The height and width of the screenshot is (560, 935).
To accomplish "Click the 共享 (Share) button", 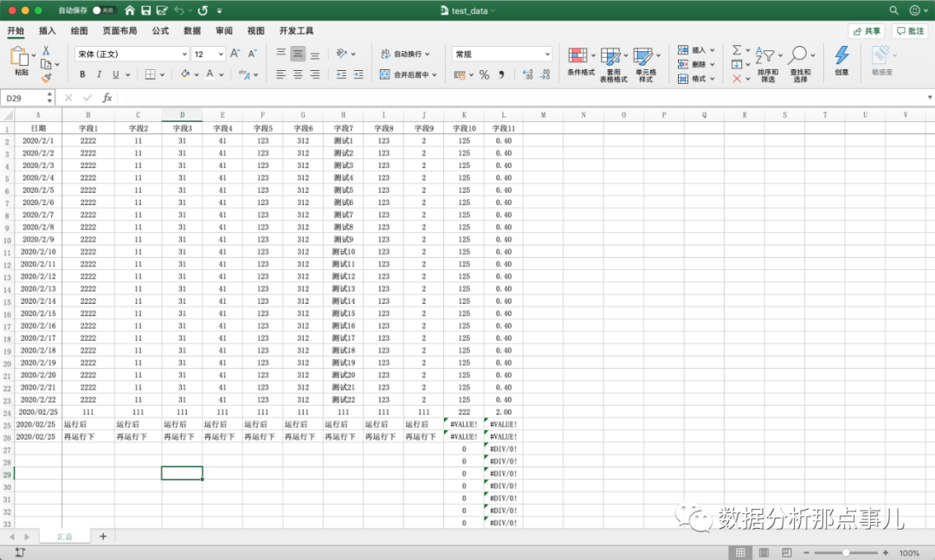I will pos(867,31).
